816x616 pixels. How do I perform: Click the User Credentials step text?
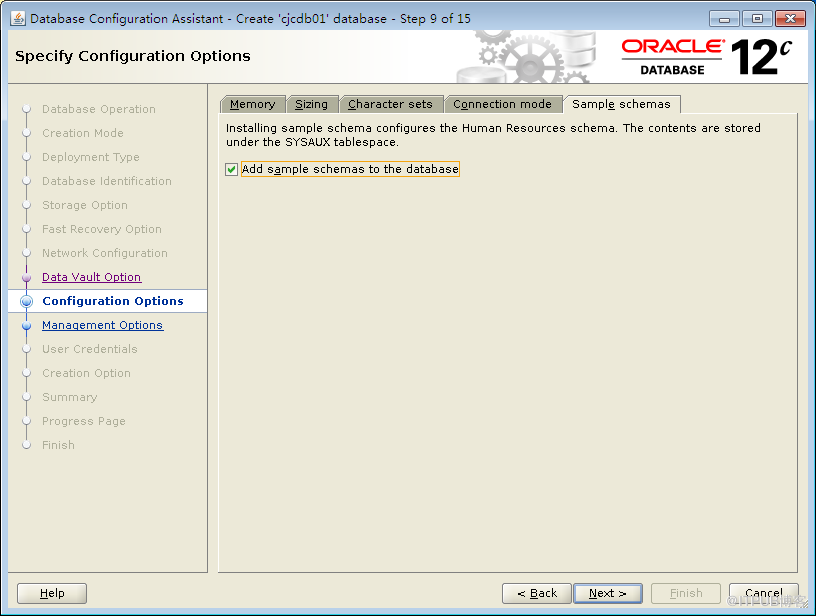(90, 349)
